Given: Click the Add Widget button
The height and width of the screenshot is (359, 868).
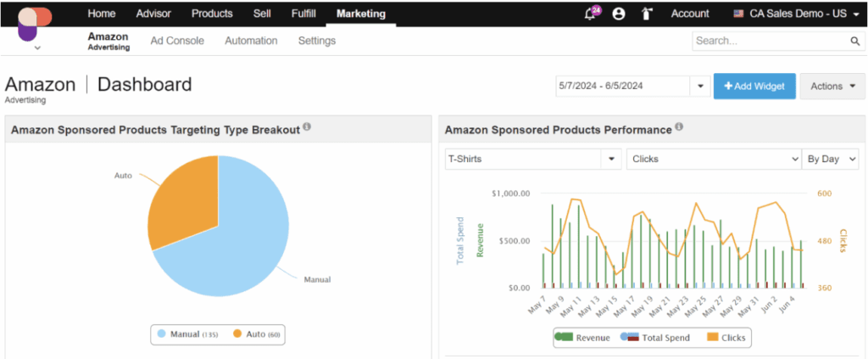Looking at the screenshot, I should [x=754, y=86].
